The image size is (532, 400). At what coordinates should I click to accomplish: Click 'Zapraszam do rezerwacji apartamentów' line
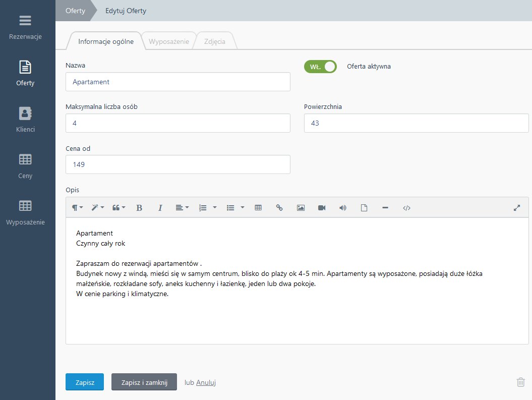(139, 264)
